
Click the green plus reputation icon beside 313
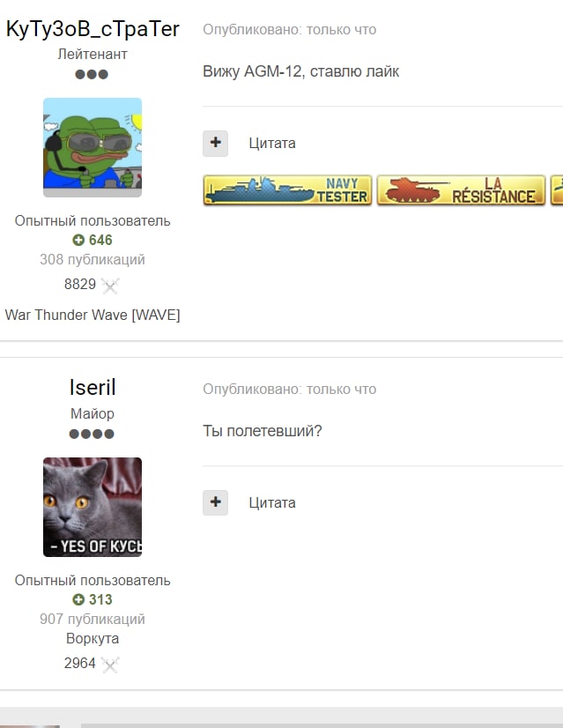pos(78,599)
